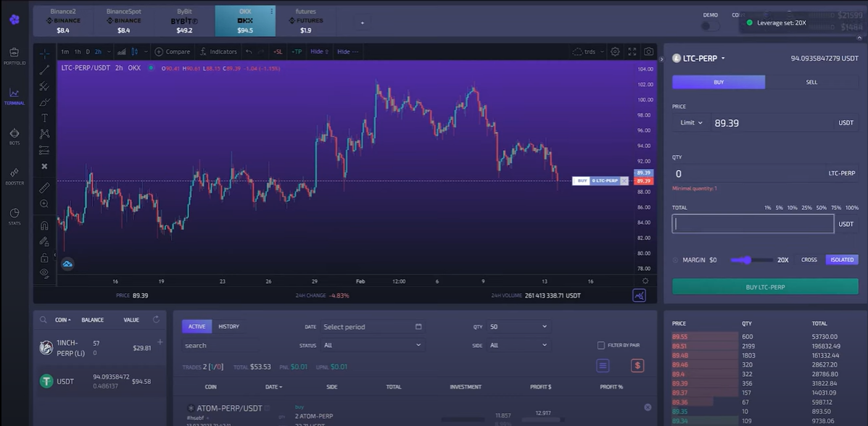868x426 pixels.
Task: Open the Limit order type dropdown
Action: tap(691, 123)
